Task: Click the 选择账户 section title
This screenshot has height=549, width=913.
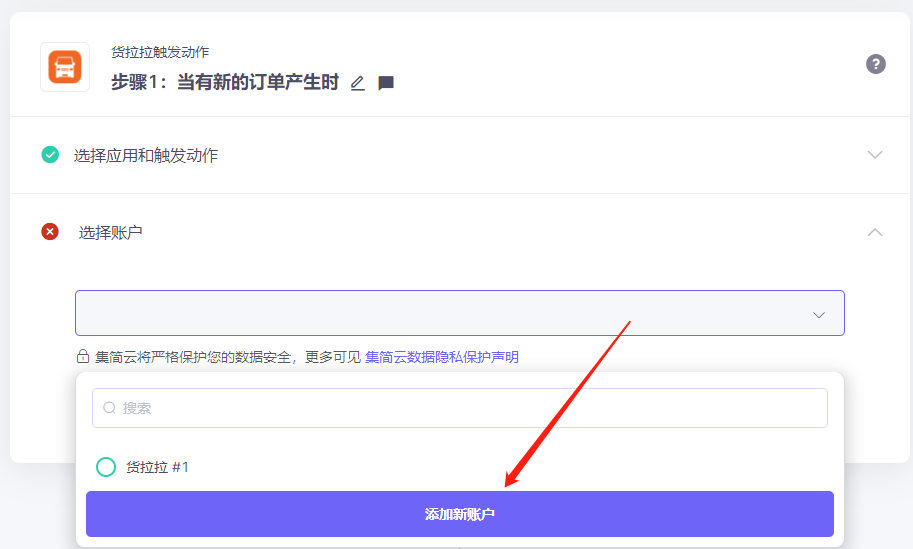Action: pyautogui.click(x=110, y=233)
